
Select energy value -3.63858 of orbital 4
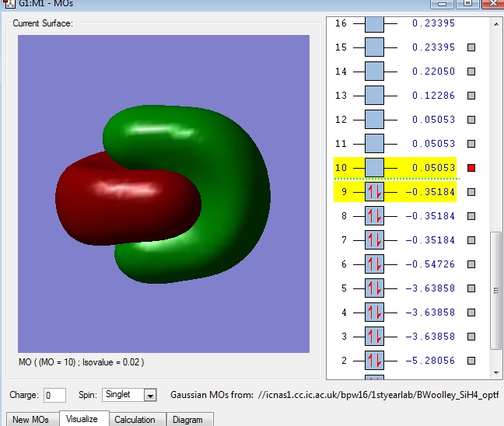(430, 313)
